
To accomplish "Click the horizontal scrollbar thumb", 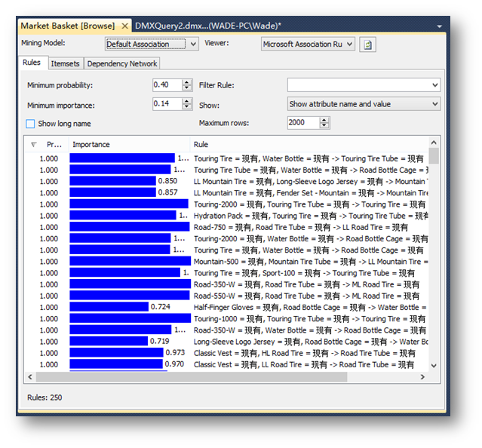I will click(x=192, y=376).
